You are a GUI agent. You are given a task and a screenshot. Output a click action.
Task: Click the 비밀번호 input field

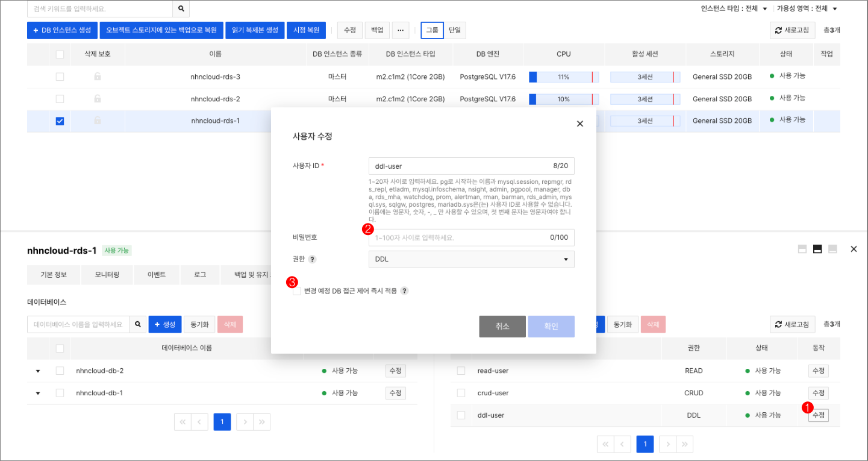pos(470,237)
